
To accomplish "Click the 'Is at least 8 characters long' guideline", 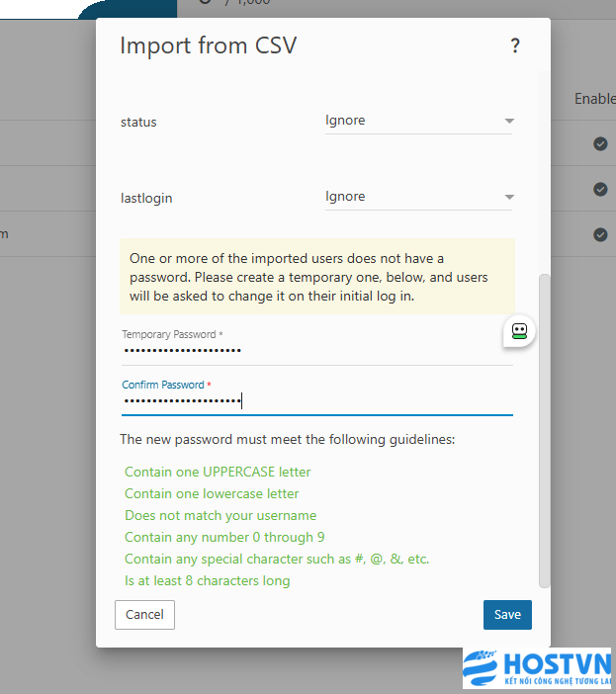I will pos(207,580).
